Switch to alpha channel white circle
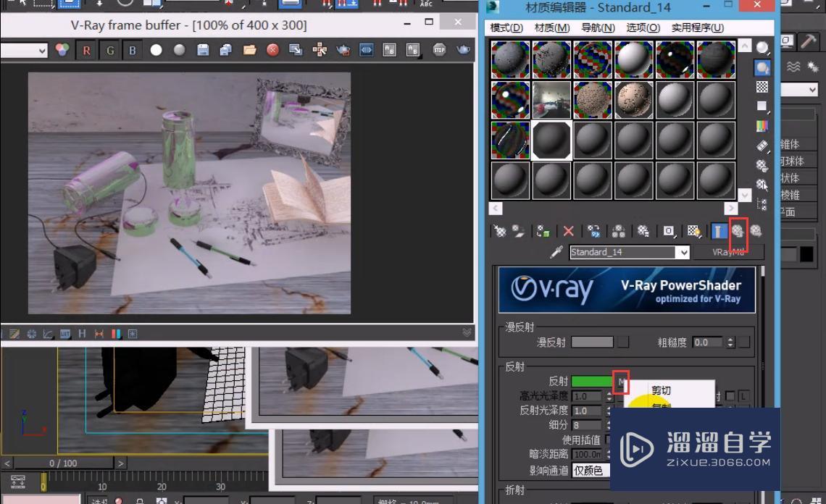The image size is (826, 504). tap(156, 50)
